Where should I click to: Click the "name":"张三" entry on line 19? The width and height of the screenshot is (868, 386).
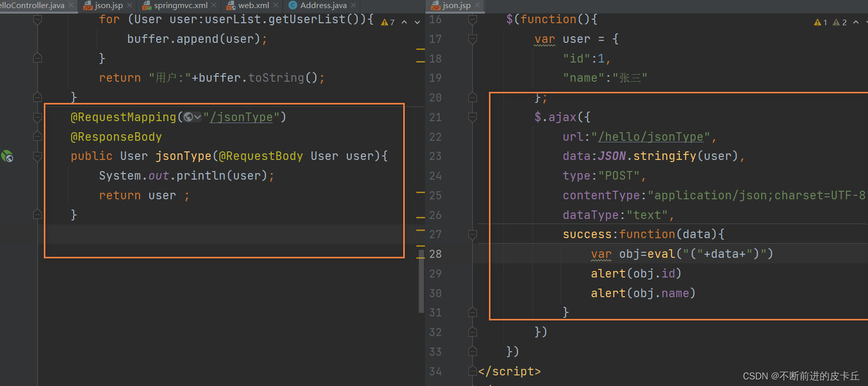(605, 78)
